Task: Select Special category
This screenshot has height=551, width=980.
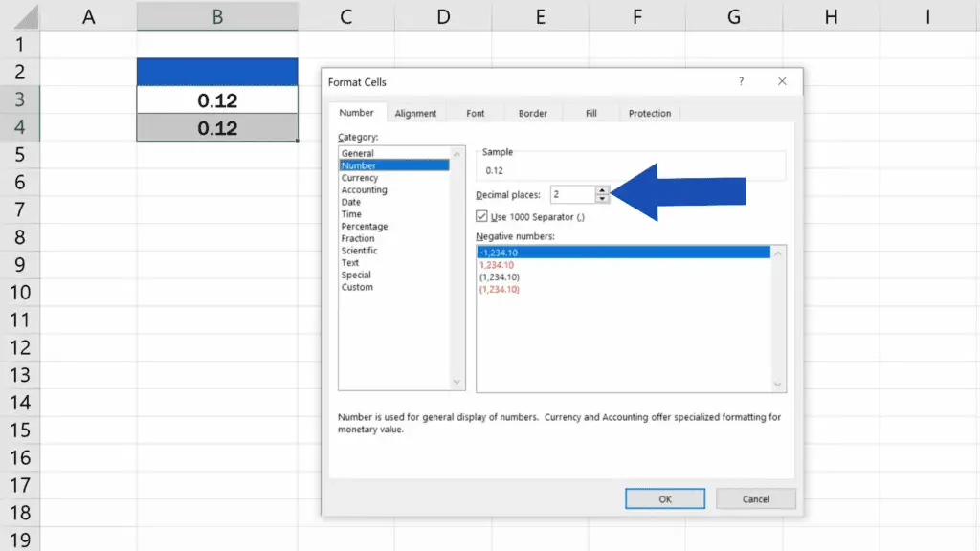Action: tap(393, 275)
